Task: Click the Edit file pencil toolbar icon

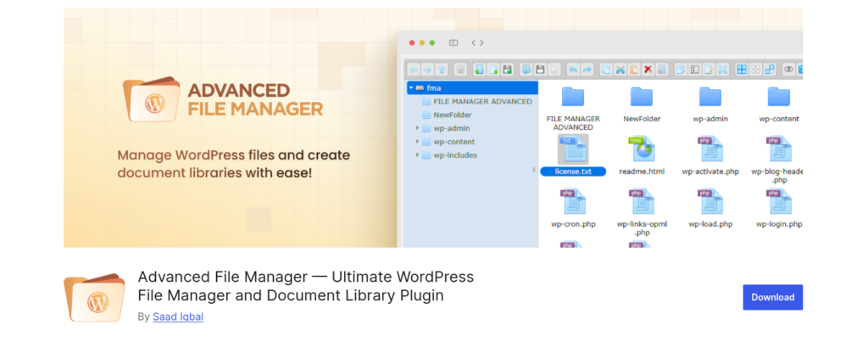Action: point(709,70)
